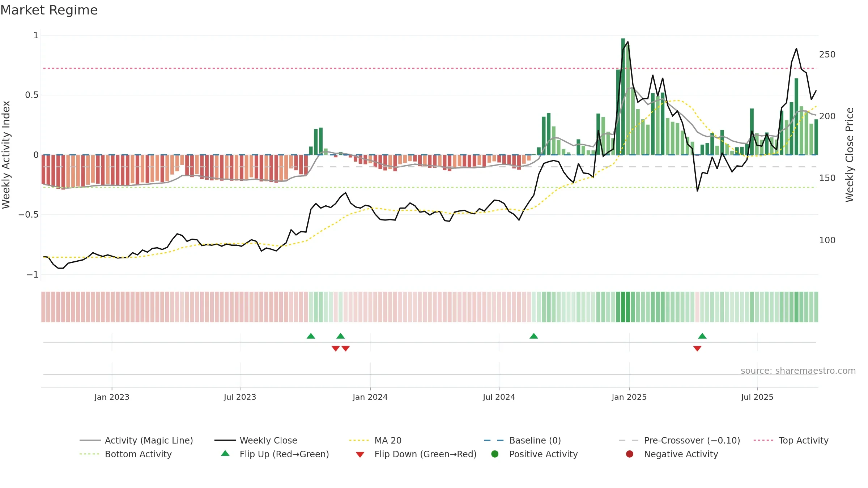868x488 pixels.
Task: Select the flip-up marker near April 2025
Action: pos(702,336)
